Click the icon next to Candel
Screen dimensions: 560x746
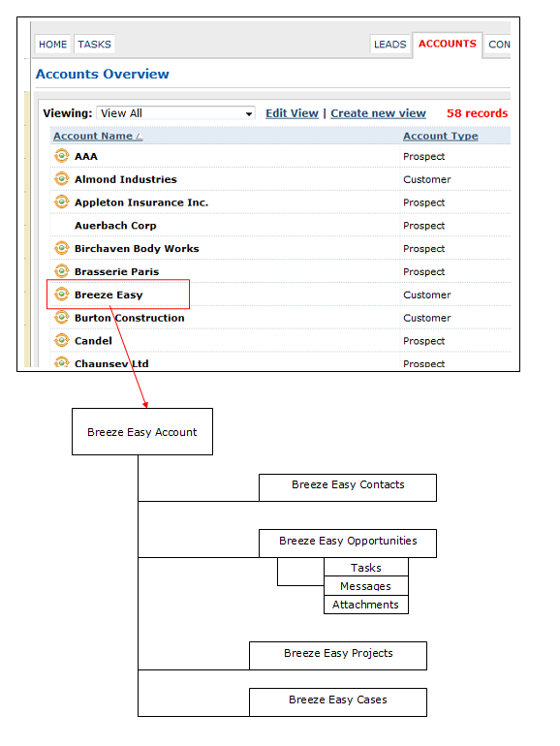(61, 340)
